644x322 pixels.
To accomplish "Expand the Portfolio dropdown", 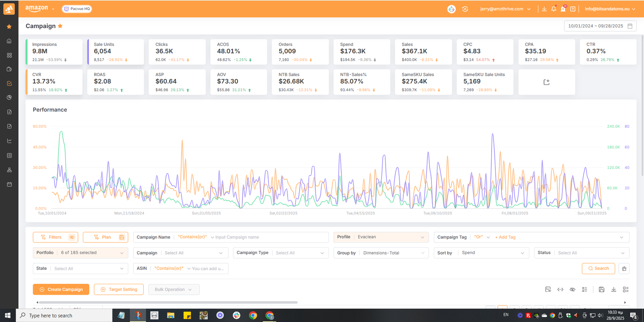I will click(80, 253).
